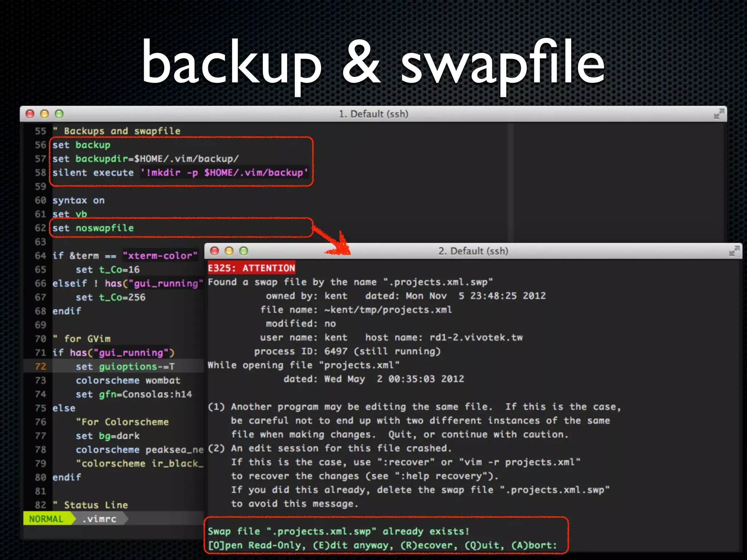The image size is (747, 560).
Task: Click the highlighted 'set guioptions-=T' line
Action: point(125,366)
